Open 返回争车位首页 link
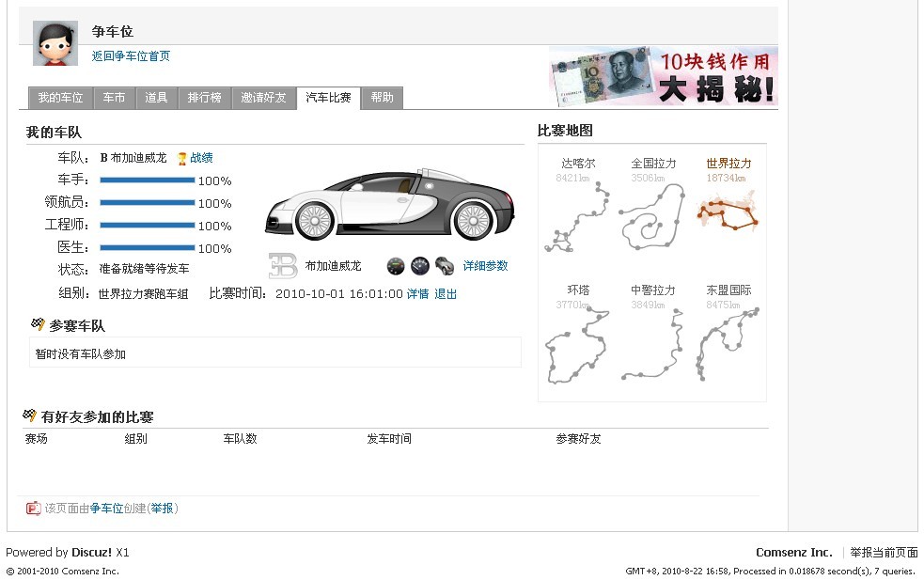Viewport: 924px width, 580px height. 131,56
